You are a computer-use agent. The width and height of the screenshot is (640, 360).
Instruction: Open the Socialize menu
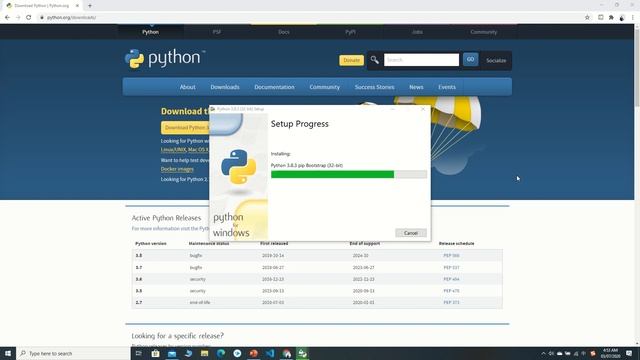[x=496, y=60]
